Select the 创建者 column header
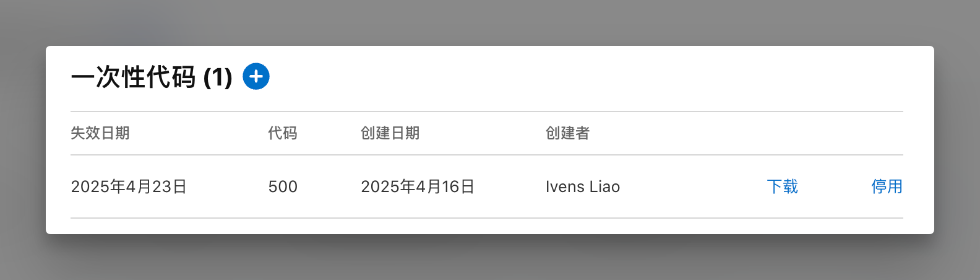This screenshot has height=280, width=980. (x=567, y=133)
